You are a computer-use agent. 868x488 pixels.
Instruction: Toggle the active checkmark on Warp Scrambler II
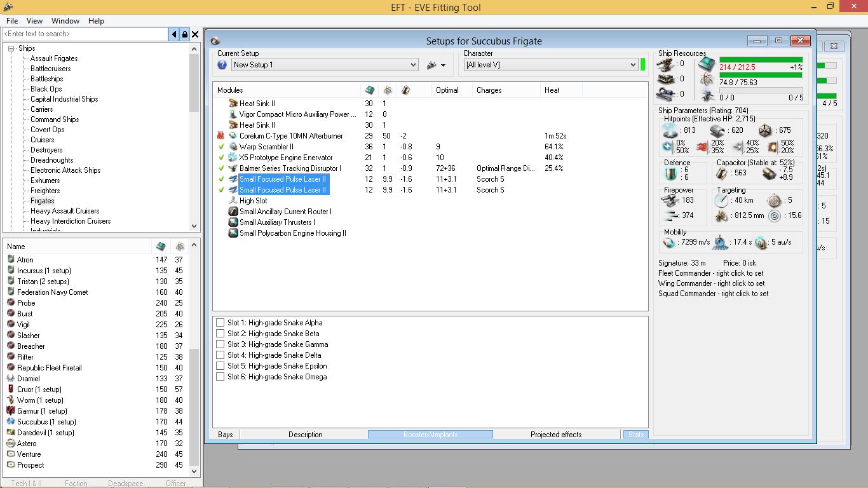tap(221, 147)
